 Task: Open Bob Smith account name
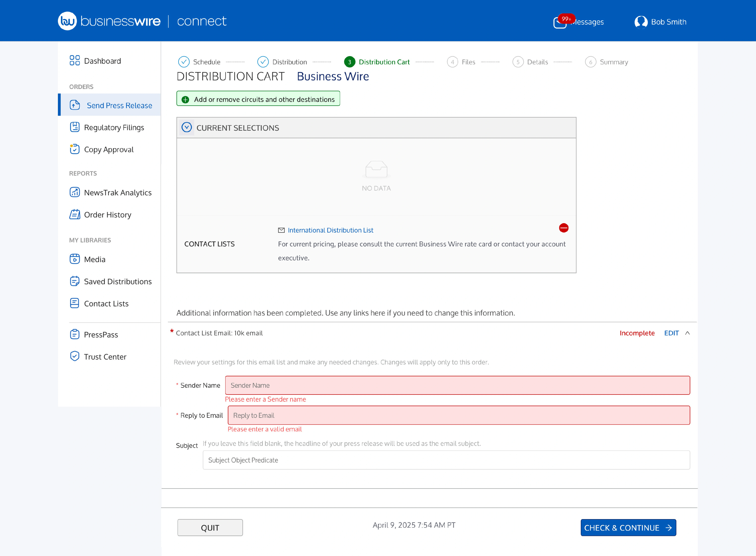[x=669, y=22]
